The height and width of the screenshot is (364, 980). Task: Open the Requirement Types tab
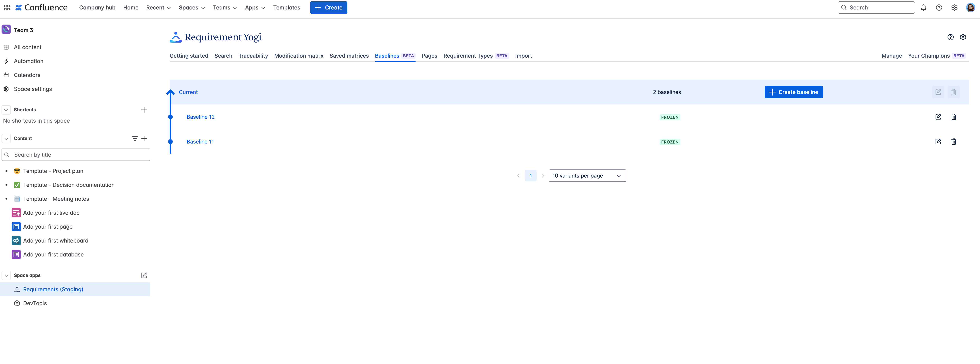pos(468,56)
